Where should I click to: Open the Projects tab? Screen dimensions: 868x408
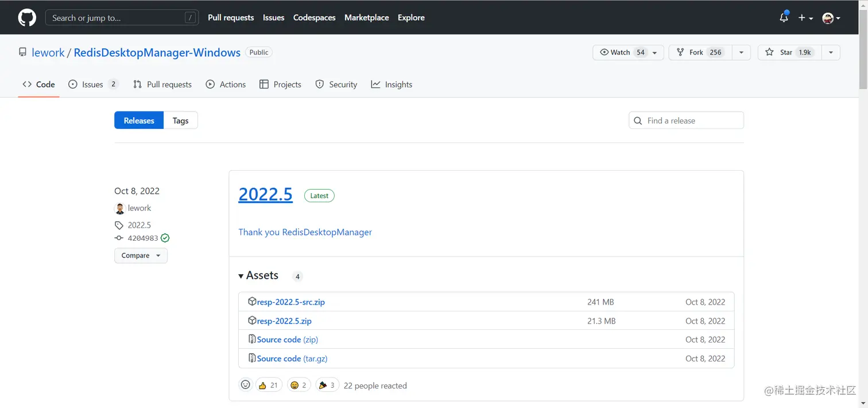click(280, 84)
